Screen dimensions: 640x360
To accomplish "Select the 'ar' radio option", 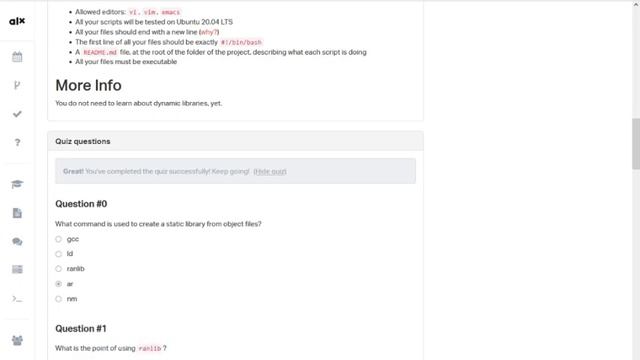I will click(58, 284).
